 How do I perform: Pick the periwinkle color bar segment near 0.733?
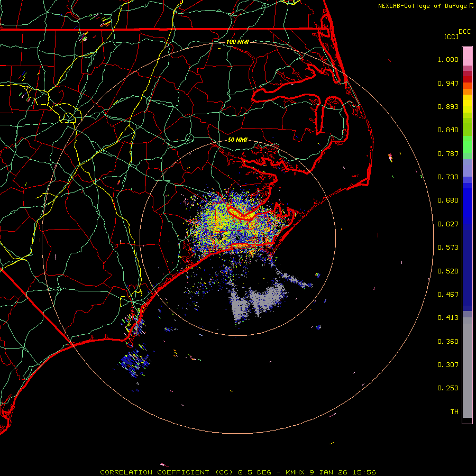467,168
